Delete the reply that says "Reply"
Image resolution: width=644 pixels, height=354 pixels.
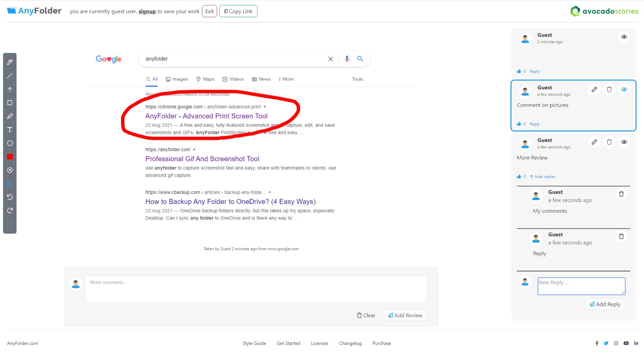click(x=621, y=236)
